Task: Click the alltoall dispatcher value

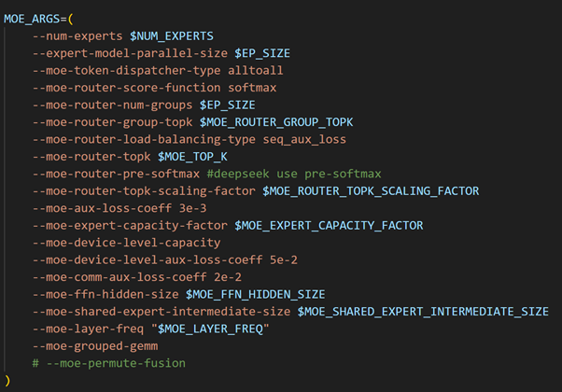Action: (x=255, y=71)
